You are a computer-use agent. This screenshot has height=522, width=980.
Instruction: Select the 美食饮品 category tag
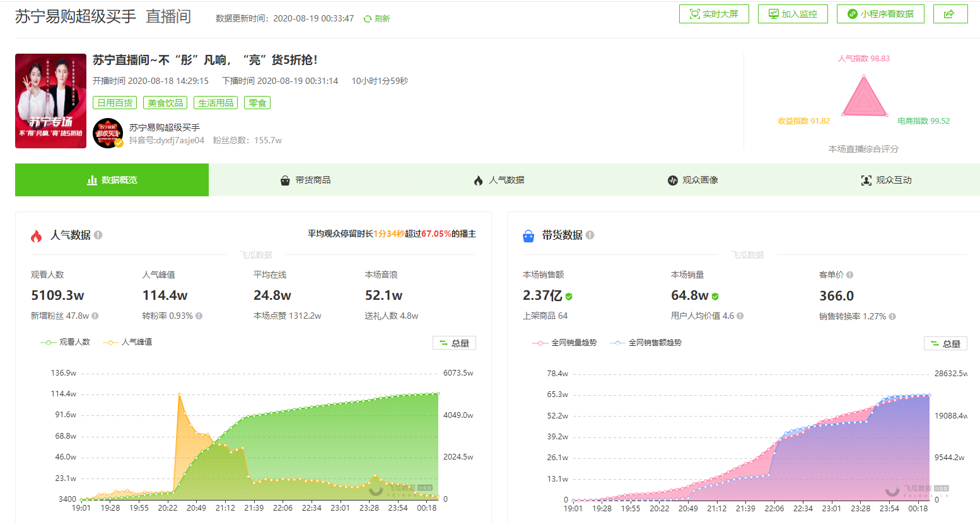[x=165, y=103]
